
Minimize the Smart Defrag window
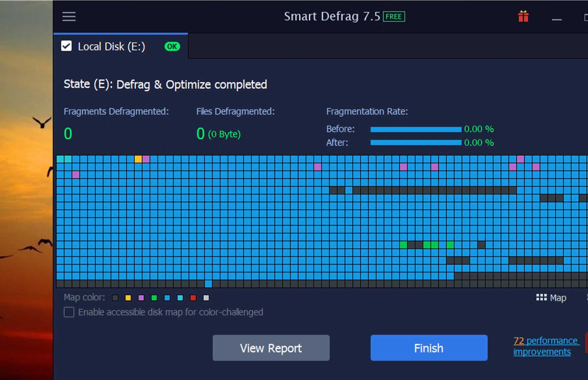tap(556, 19)
